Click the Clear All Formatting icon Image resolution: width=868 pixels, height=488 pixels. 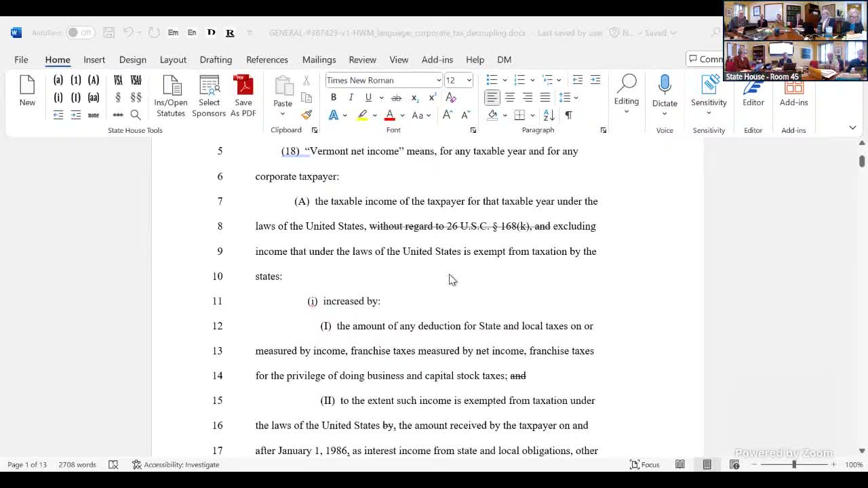(451, 98)
